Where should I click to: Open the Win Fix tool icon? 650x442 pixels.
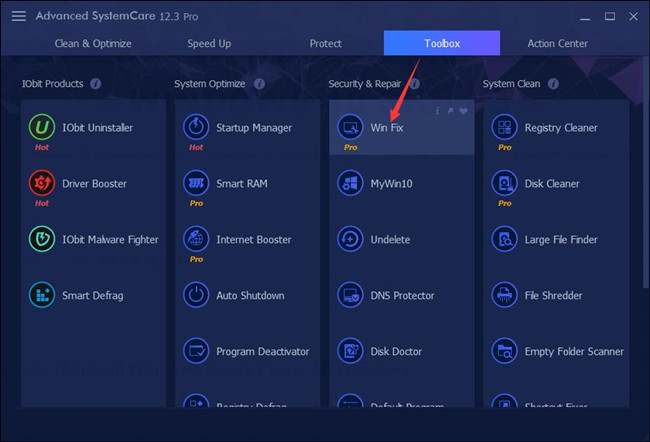tap(350, 127)
